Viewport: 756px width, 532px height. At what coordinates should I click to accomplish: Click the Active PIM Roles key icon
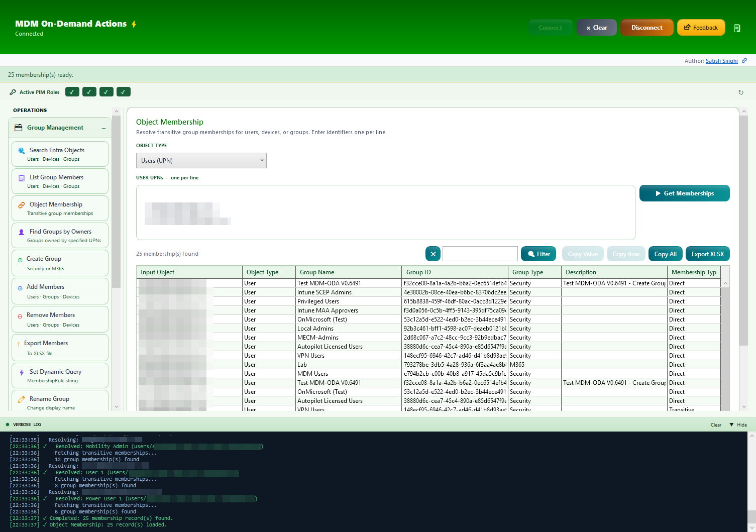click(13, 92)
